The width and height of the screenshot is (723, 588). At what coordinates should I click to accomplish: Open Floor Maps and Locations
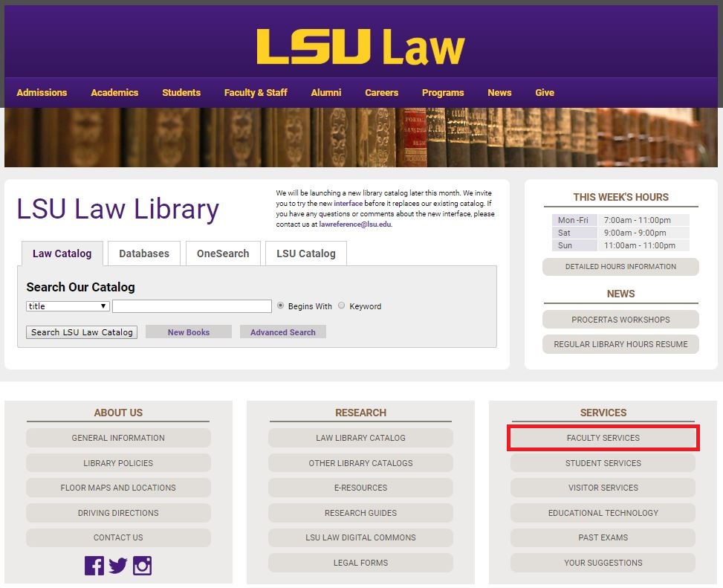(118, 488)
